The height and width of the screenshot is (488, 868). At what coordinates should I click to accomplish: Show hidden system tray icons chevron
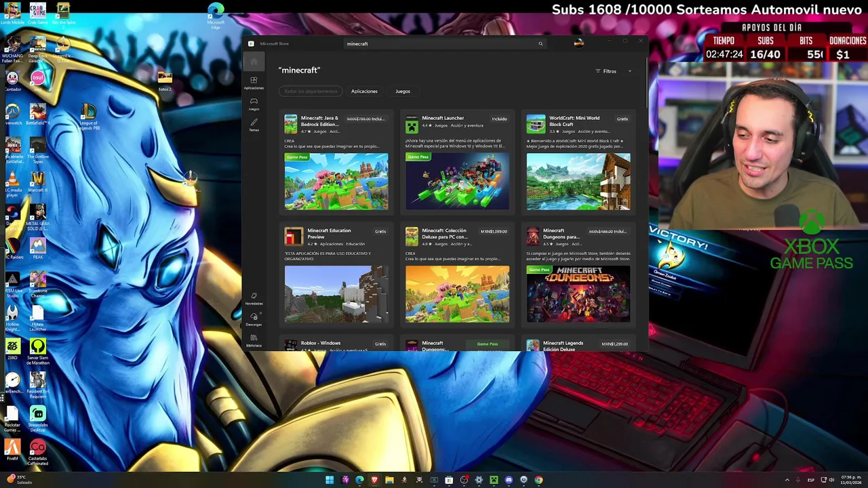pyautogui.click(x=787, y=480)
